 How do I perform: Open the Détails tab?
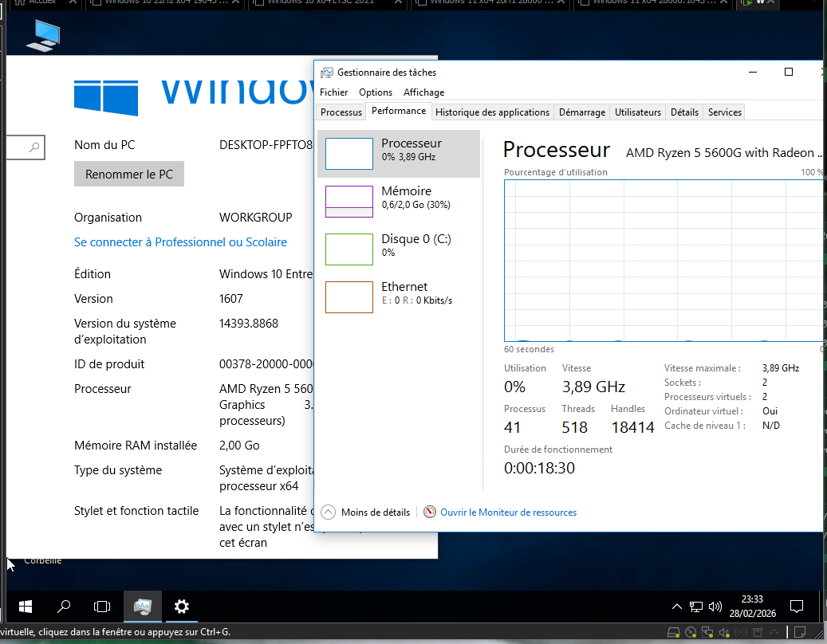click(x=684, y=112)
